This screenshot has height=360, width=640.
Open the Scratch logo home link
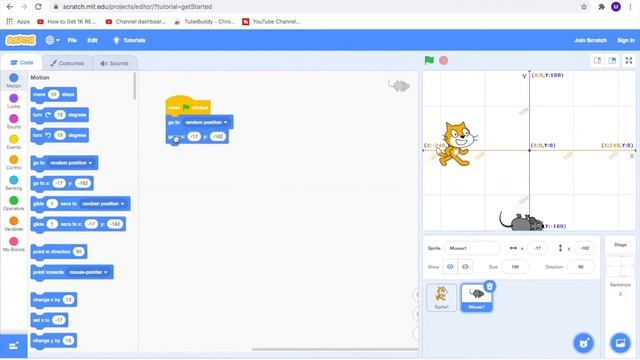click(20, 40)
